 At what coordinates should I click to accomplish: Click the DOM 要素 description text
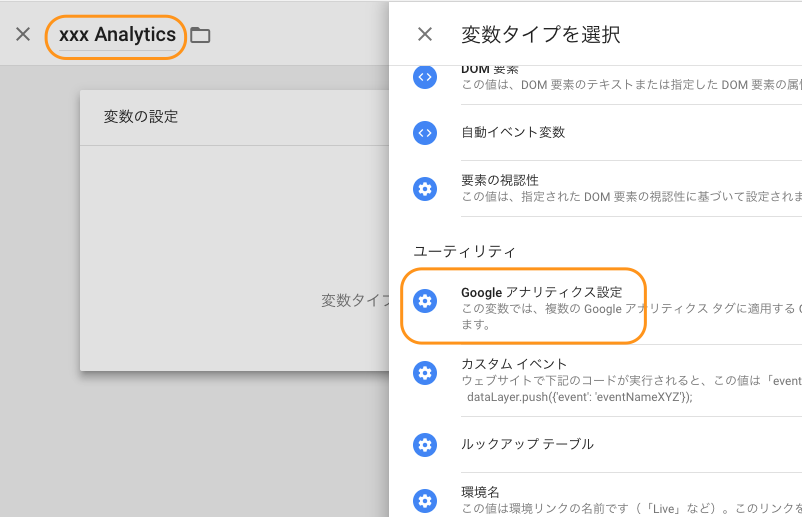632,85
